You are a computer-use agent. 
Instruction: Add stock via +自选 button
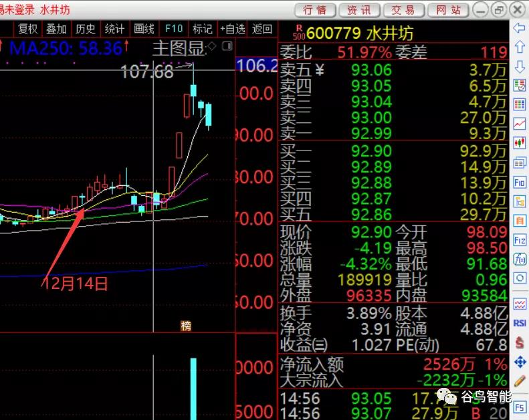[x=233, y=29]
